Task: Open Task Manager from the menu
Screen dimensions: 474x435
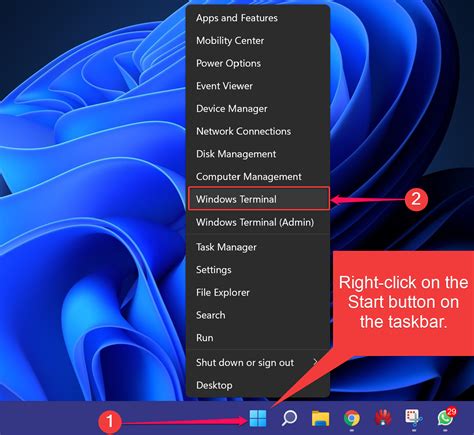Action: [258, 247]
